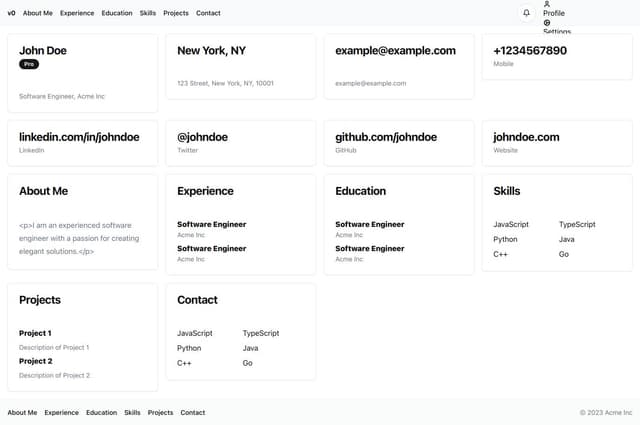Select the Project 1 title
The image size is (640, 425).
(36, 333)
